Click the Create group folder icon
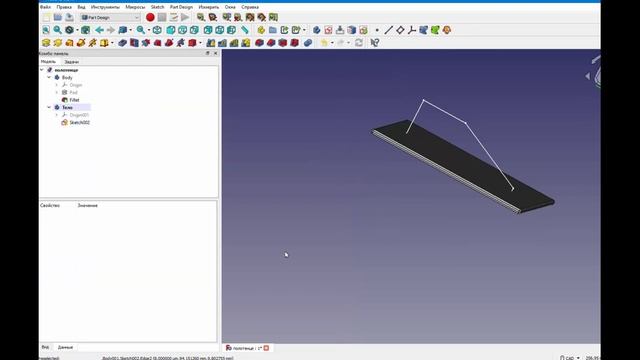The height and width of the screenshot is (360, 640). [x=273, y=30]
